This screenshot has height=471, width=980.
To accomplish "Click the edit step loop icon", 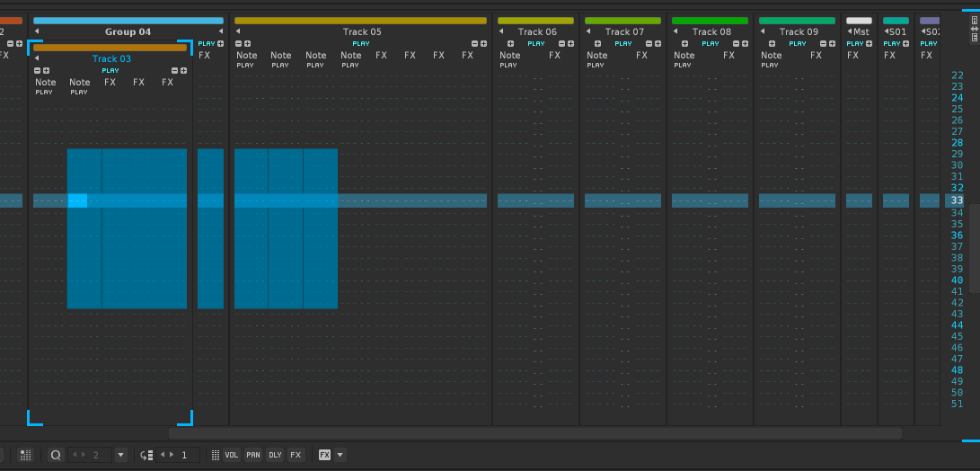I will (x=147, y=455).
